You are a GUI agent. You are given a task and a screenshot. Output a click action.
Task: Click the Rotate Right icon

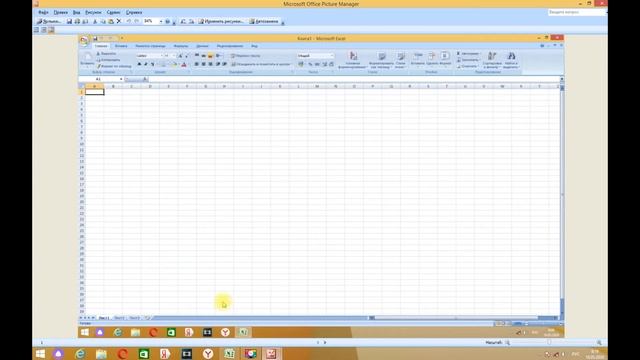[191, 21]
